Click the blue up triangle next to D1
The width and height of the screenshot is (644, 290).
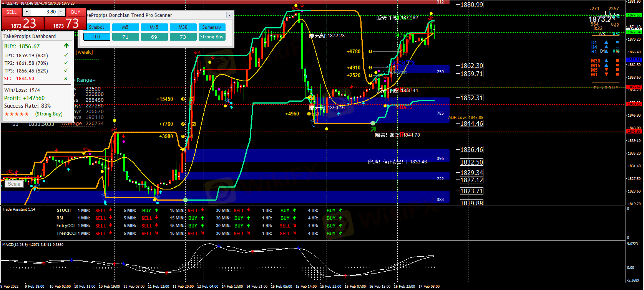pos(606,42)
